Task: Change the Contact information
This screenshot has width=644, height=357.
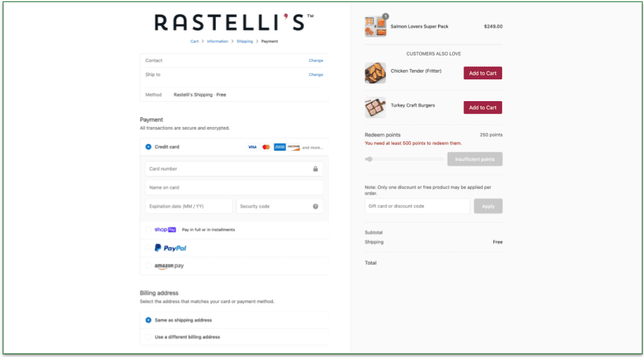Action: pos(316,60)
